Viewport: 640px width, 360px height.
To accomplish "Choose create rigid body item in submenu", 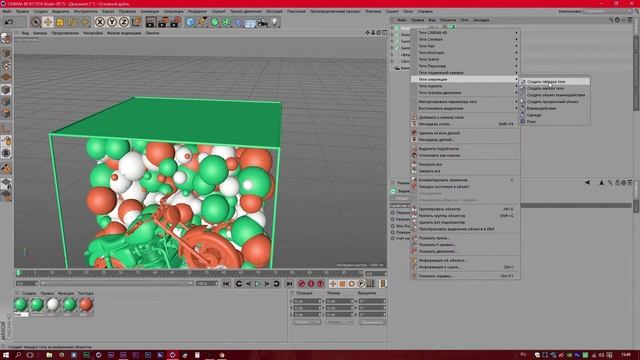I will coord(554,82).
